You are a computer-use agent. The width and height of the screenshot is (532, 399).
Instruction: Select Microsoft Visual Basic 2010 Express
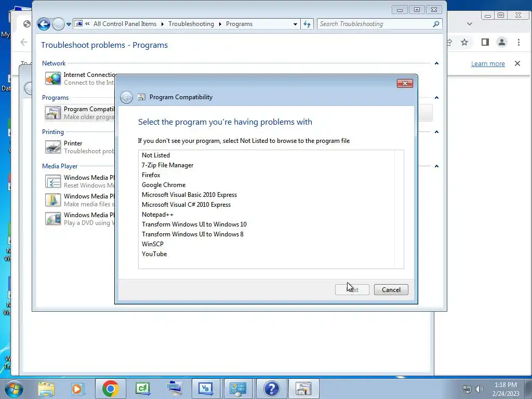click(x=189, y=194)
